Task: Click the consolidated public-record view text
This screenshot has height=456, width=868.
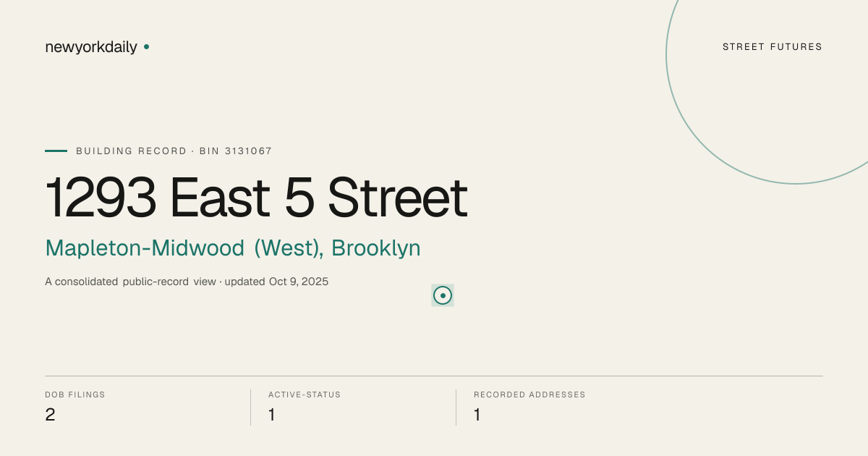Action: (x=130, y=282)
